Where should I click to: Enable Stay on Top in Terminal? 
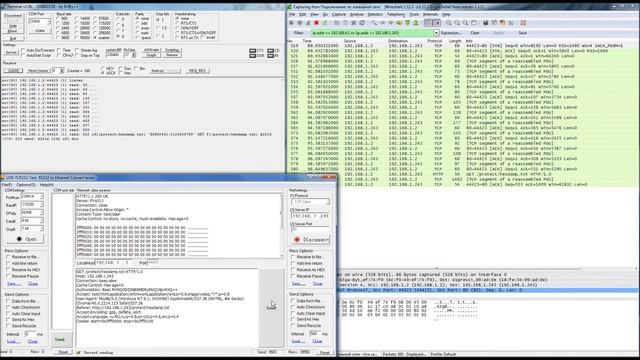point(87,55)
